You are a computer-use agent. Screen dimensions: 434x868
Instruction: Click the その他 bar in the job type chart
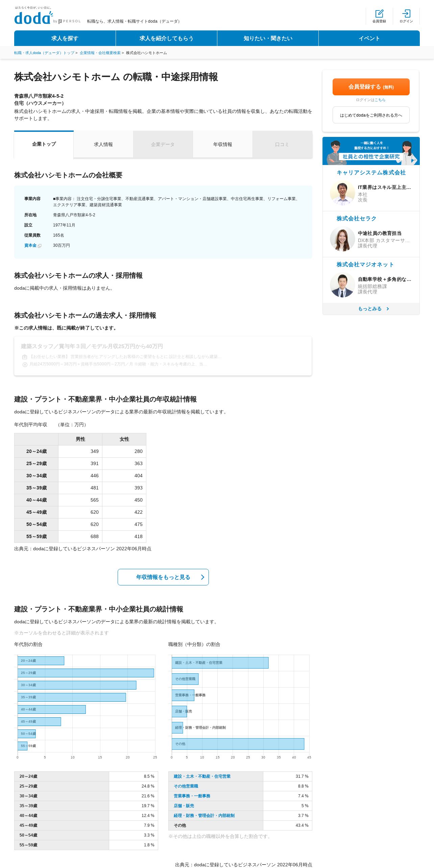pyautogui.click(x=238, y=744)
